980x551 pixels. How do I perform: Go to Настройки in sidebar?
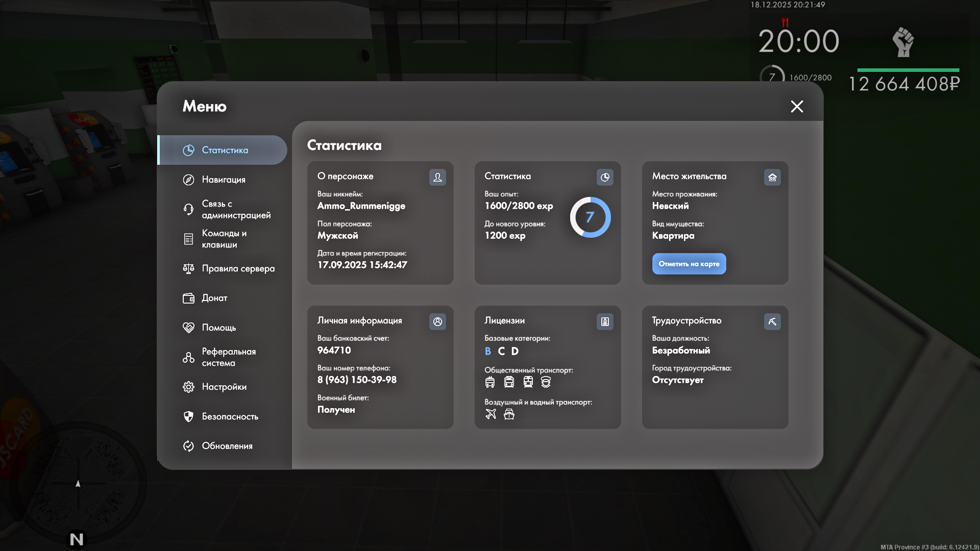(x=224, y=387)
